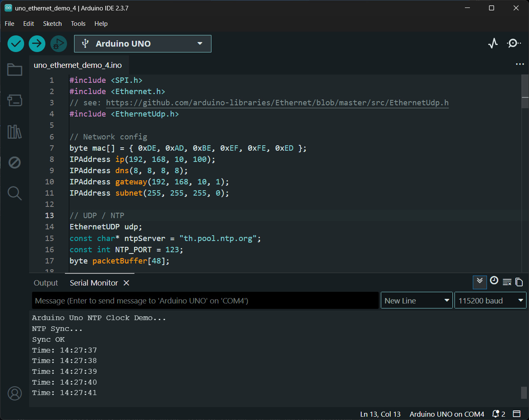
Task: Upload the sketch with the arrow button
Action: coord(37,44)
